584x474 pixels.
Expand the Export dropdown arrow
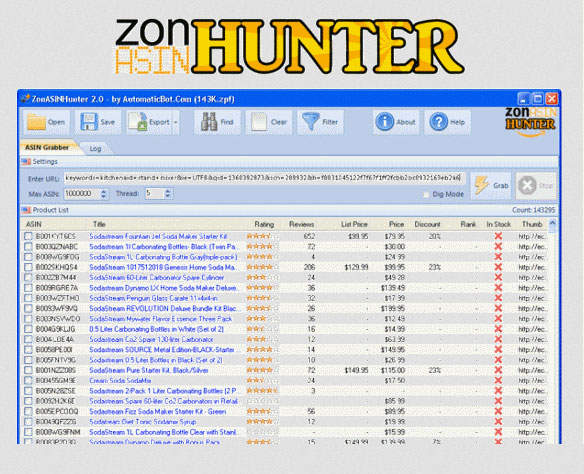pyautogui.click(x=176, y=122)
